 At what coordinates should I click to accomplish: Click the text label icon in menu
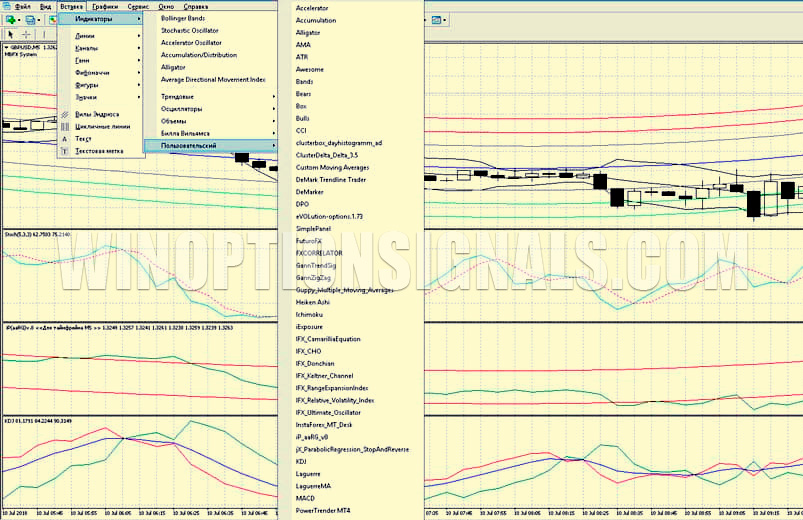click(65, 151)
